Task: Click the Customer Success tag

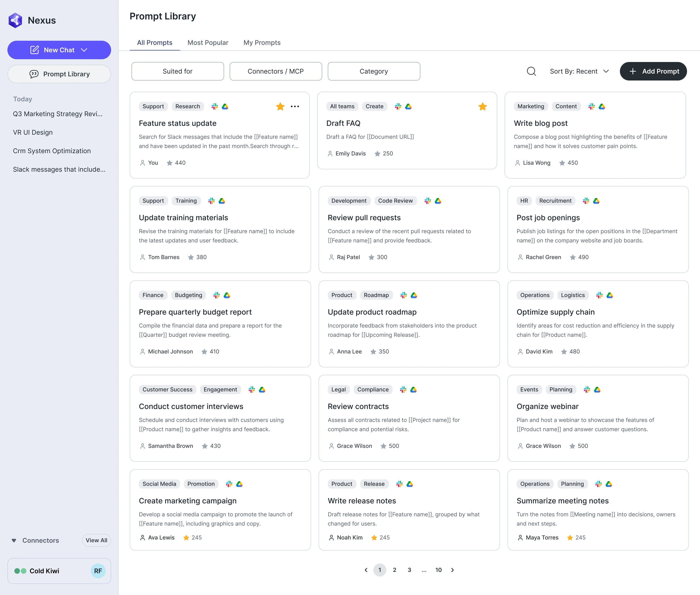Action: click(x=167, y=390)
